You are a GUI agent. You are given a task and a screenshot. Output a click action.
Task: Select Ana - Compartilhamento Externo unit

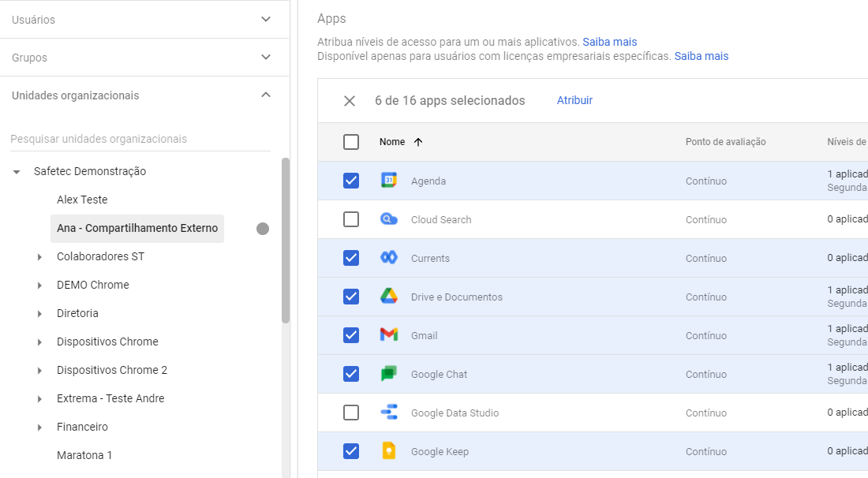[x=137, y=229]
